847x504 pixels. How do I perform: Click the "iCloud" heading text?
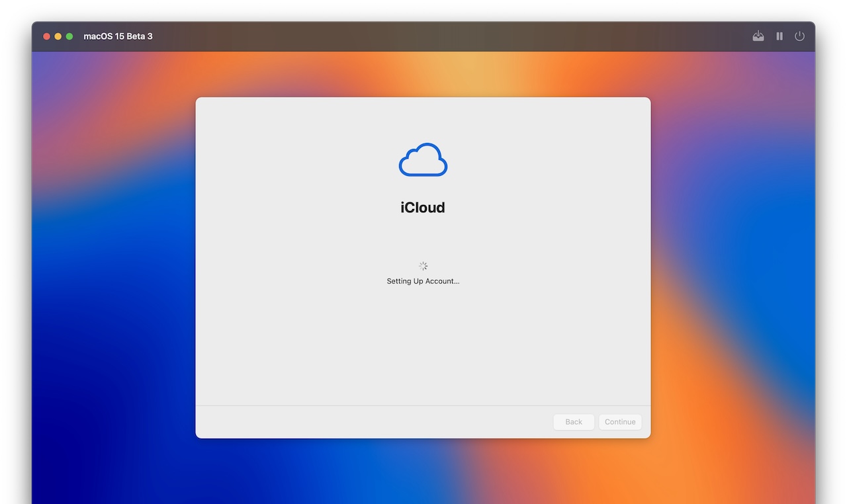click(423, 208)
